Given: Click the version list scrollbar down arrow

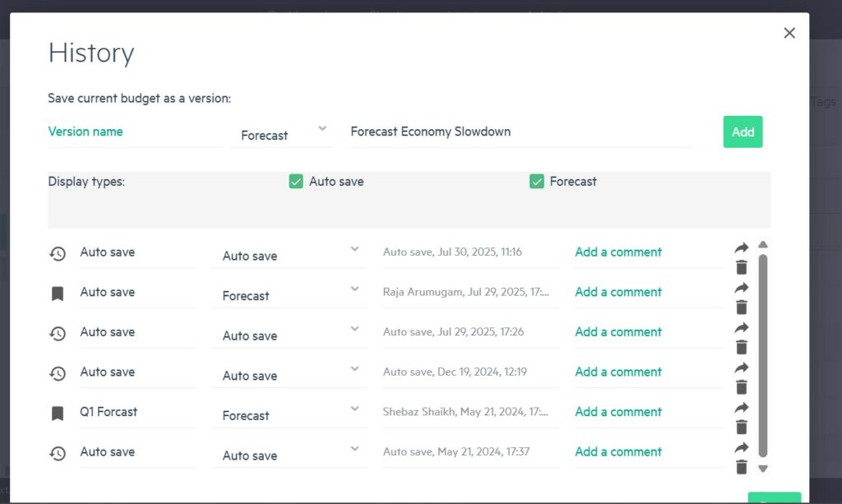Looking at the screenshot, I should tap(762, 469).
